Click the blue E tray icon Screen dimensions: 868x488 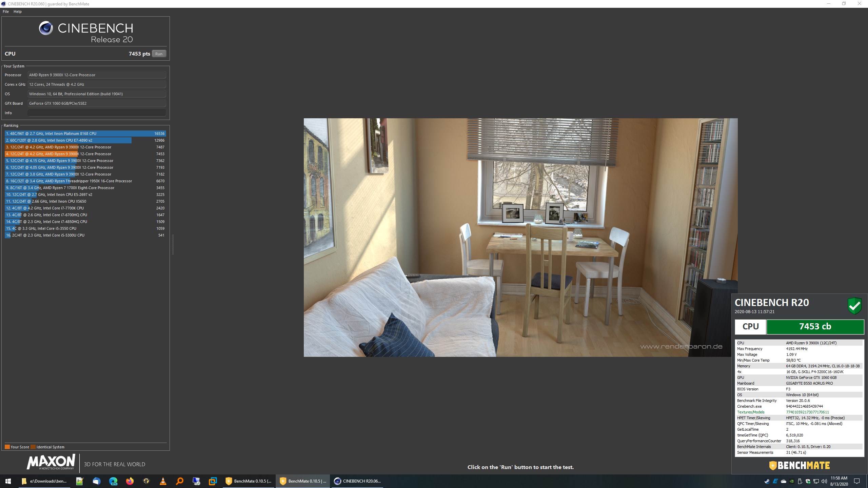pyautogui.click(x=775, y=481)
